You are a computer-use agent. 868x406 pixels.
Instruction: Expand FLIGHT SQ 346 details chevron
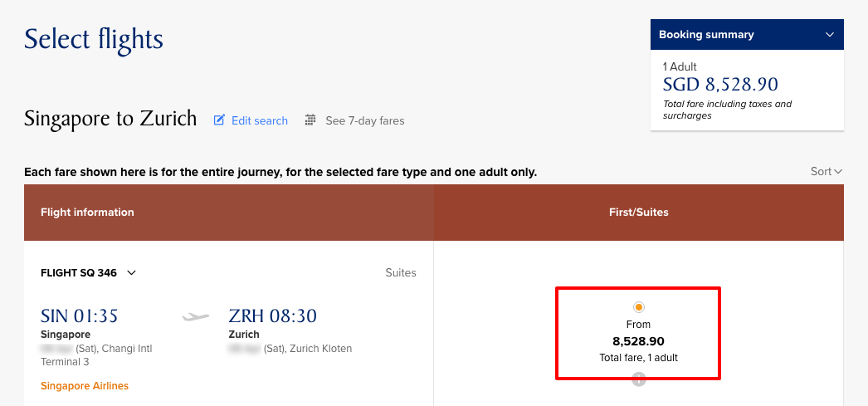pos(131,272)
